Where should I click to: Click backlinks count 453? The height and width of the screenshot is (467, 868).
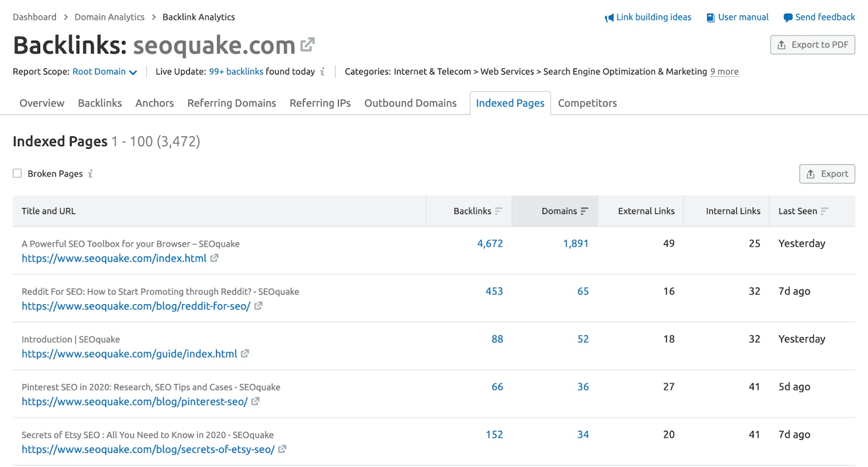[494, 291]
